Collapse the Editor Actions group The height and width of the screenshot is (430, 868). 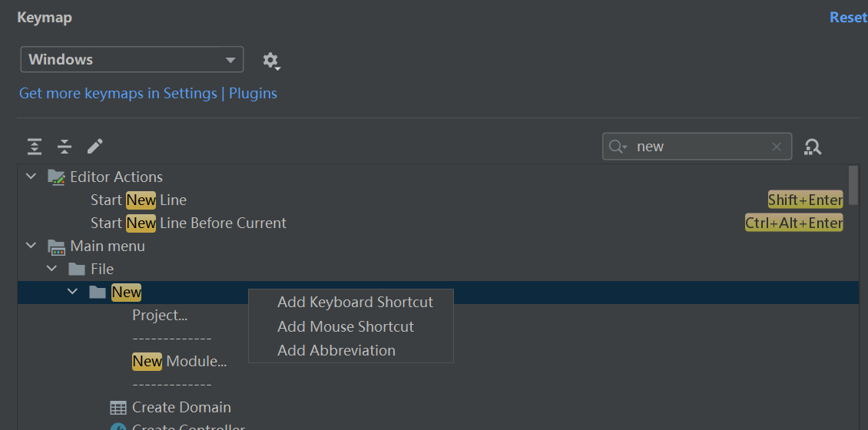[x=31, y=177]
